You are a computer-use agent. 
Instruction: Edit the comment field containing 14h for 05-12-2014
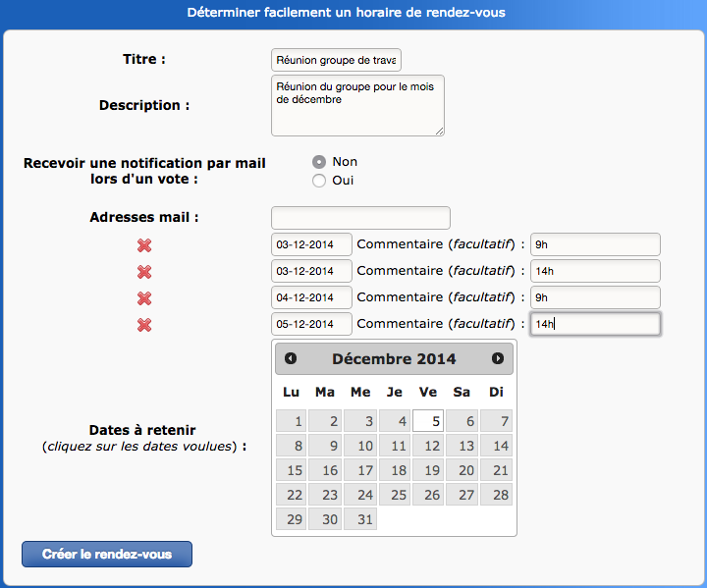click(x=595, y=324)
